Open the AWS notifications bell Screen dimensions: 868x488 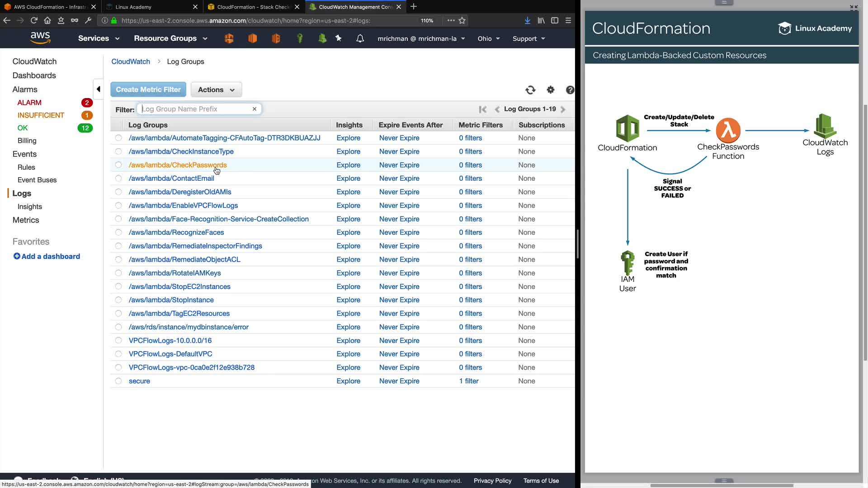click(360, 38)
